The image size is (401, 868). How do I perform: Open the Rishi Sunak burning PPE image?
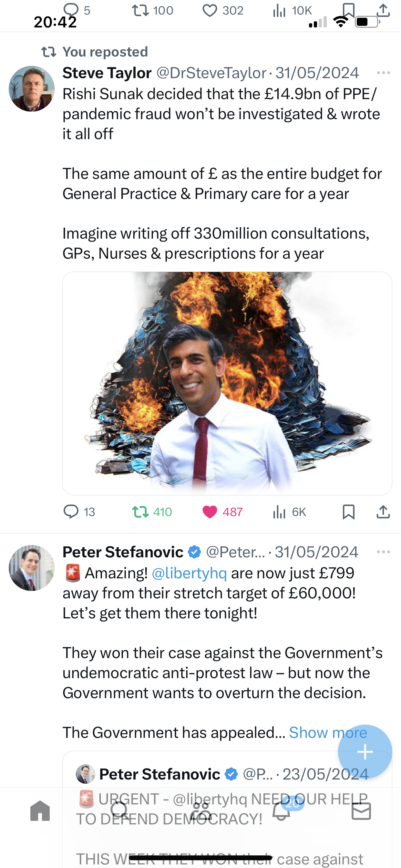(227, 383)
